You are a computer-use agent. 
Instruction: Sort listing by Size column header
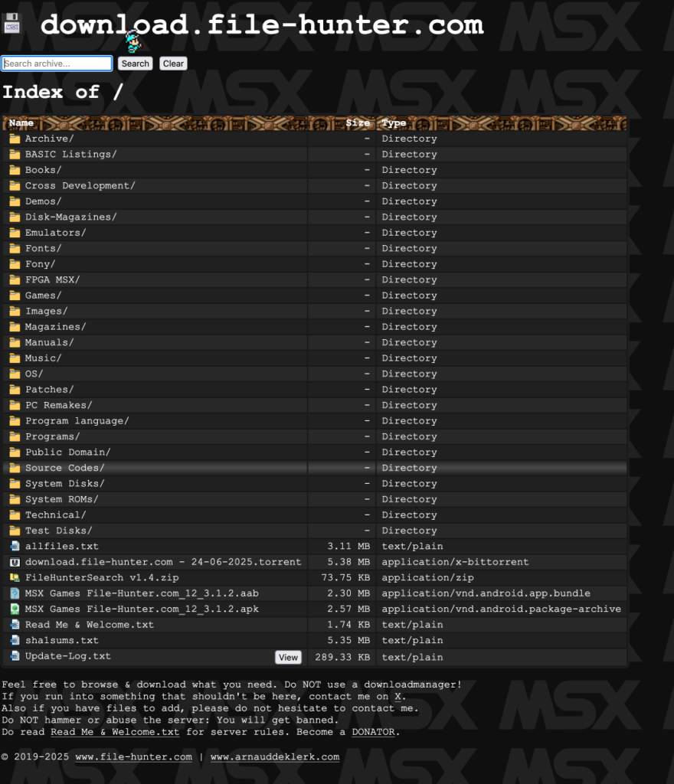357,123
